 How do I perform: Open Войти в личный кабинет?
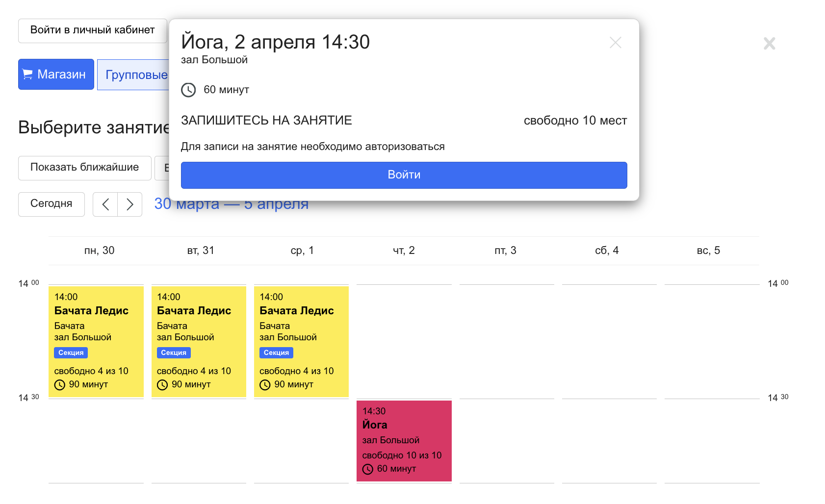pyautogui.click(x=92, y=30)
